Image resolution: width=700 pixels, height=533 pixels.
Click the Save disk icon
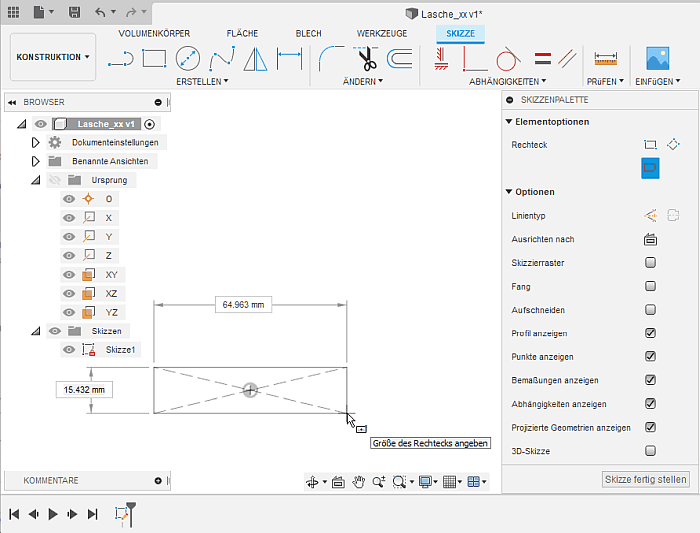(74, 12)
